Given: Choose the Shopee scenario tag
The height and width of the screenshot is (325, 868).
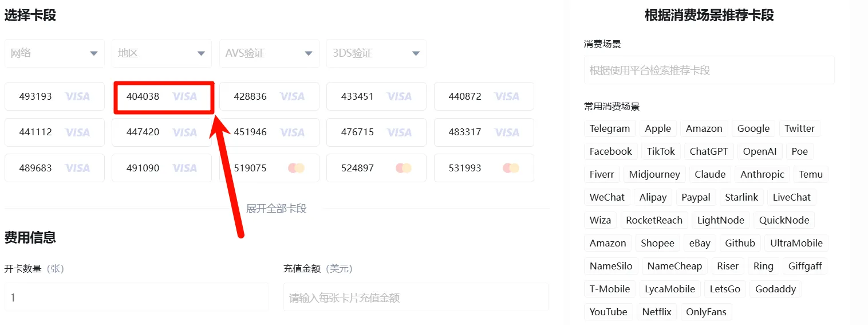Looking at the screenshot, I should tap(658, 243).
